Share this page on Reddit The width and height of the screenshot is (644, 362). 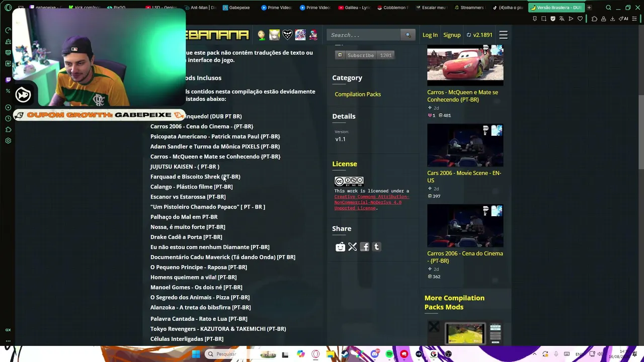(x=341, y=247)
